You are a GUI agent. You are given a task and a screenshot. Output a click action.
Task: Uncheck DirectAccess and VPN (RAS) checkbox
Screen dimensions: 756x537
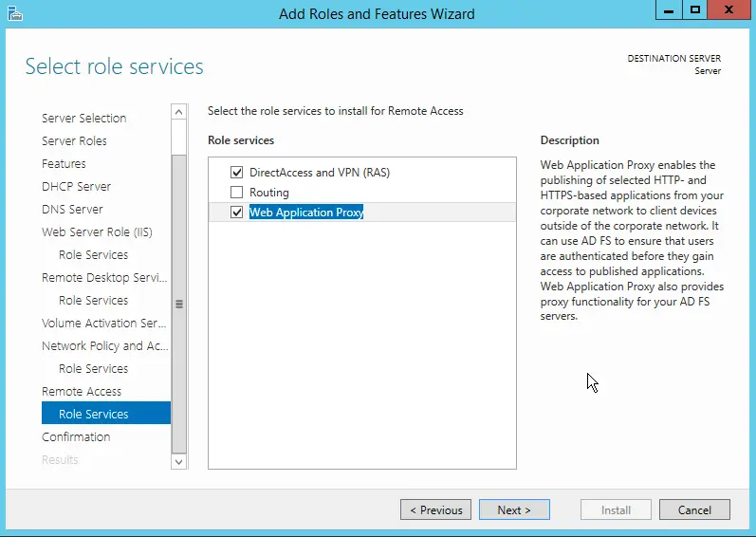(x=237, y=173)
